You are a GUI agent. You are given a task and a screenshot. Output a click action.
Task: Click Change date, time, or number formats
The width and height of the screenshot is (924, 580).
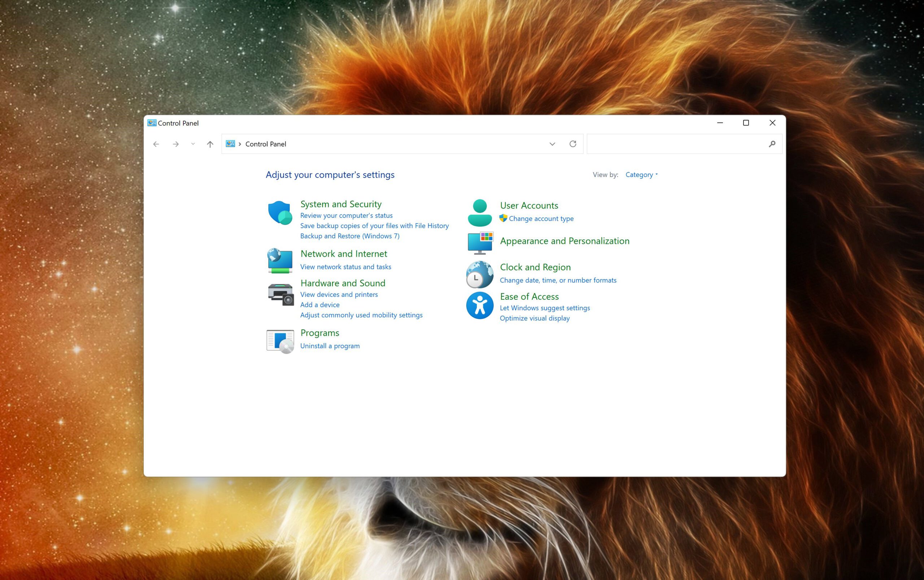coord(558,280)
